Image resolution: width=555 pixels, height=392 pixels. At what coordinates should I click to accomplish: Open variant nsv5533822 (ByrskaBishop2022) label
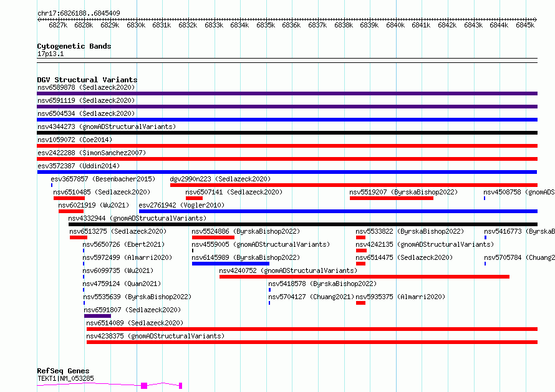[410, 231]
